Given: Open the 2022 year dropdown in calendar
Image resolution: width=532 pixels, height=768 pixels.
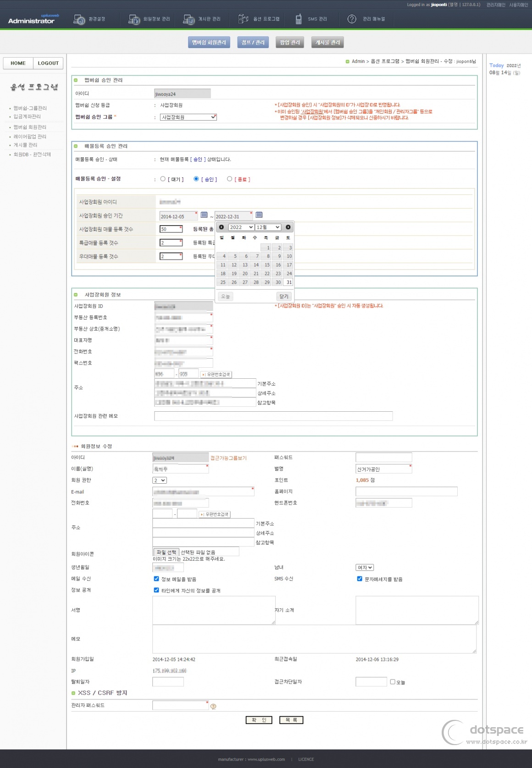Looking at the screenshot, I should point(241,227).
